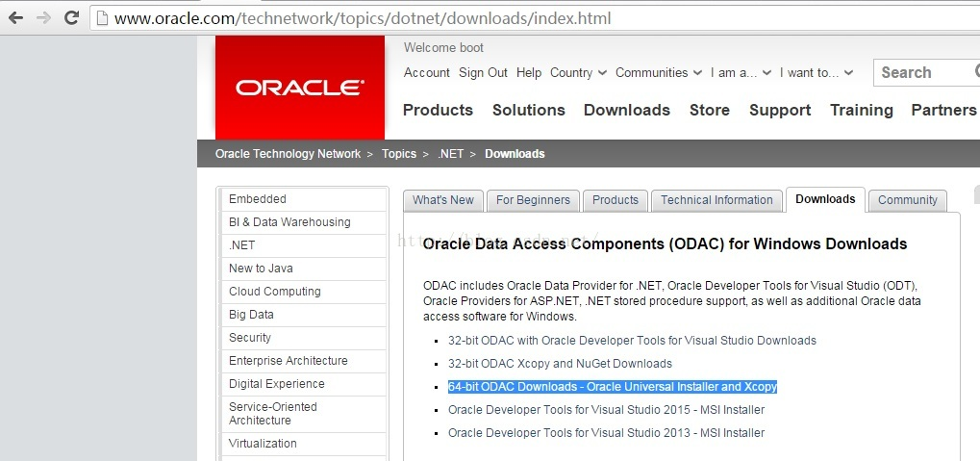Click the Downloads breadcrumb
Image resolution: width=980 pixels, height=461 pixels.
coord(515,154)
